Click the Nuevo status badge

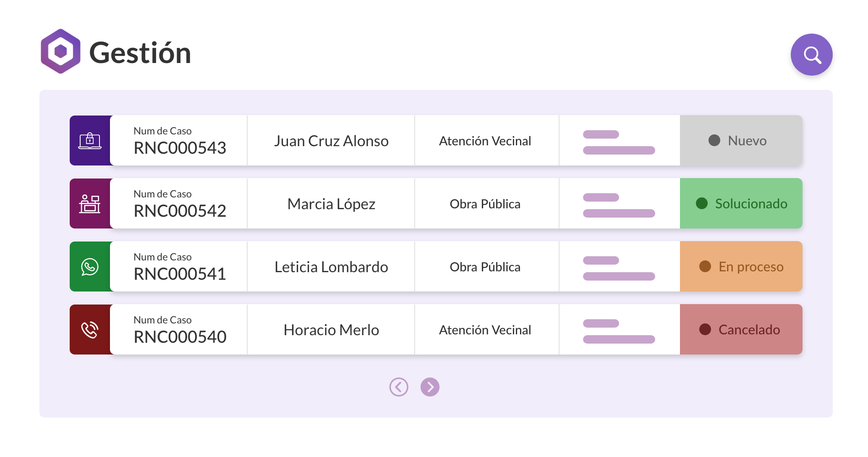click(741, 140)
